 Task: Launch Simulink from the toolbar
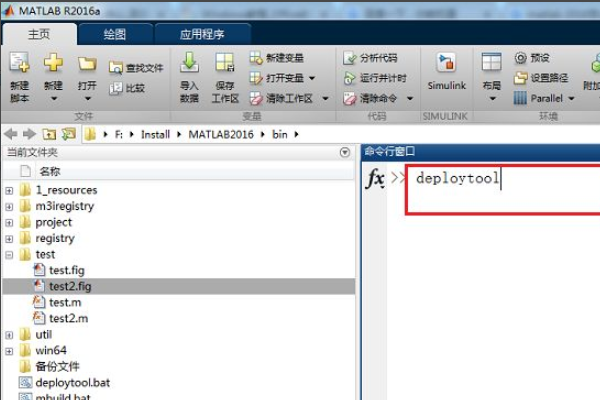pyautogui.click(x=447, y=72)
